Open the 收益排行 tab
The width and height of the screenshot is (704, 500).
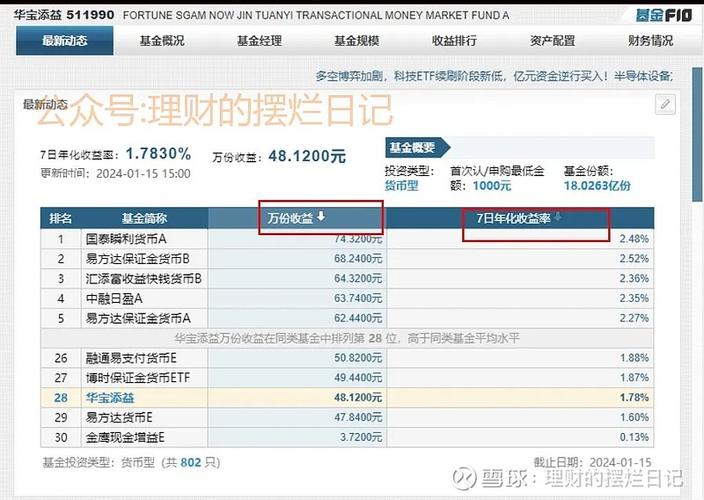click(454, 41)
